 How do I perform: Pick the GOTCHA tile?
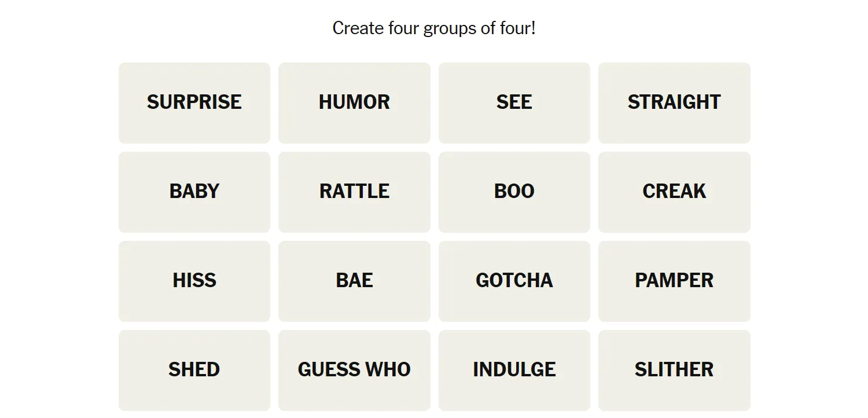514,281
